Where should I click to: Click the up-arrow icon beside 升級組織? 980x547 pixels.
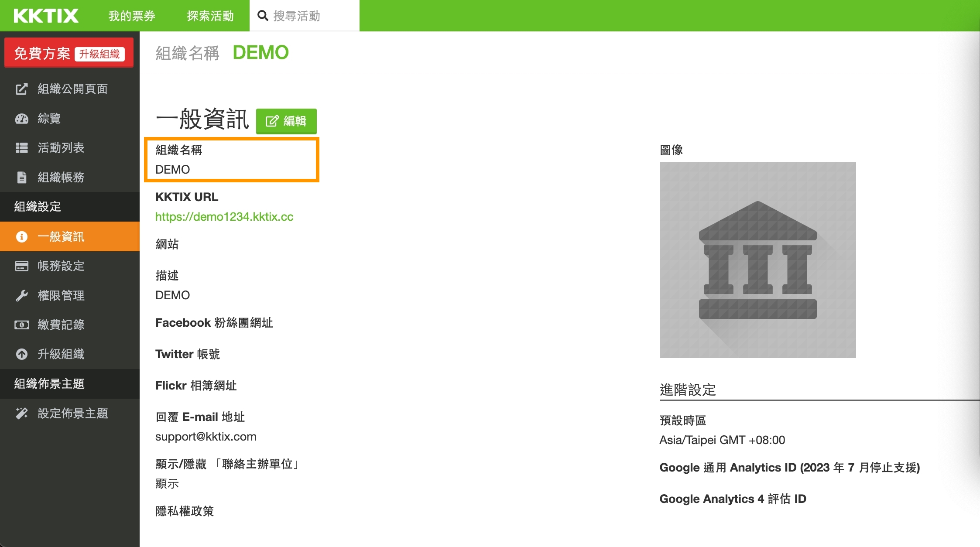point(21,354)
